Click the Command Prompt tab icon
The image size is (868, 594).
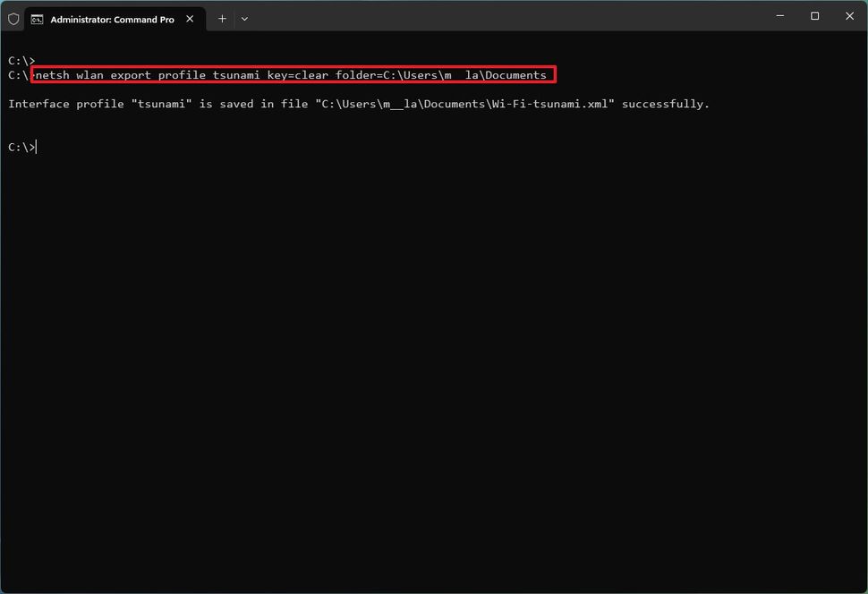tap(37, 18)
